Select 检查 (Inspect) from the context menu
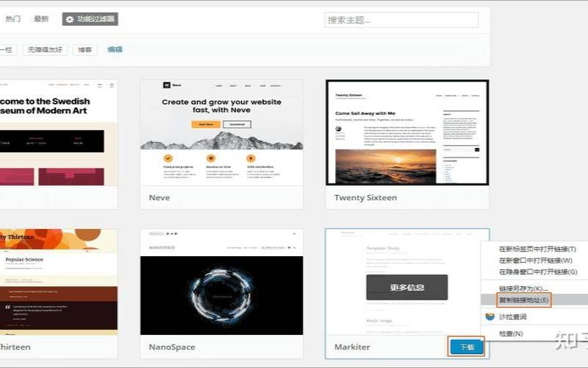The height and width of the screenshot is (368, 588). pyautogui.click(x=511, y=333)
